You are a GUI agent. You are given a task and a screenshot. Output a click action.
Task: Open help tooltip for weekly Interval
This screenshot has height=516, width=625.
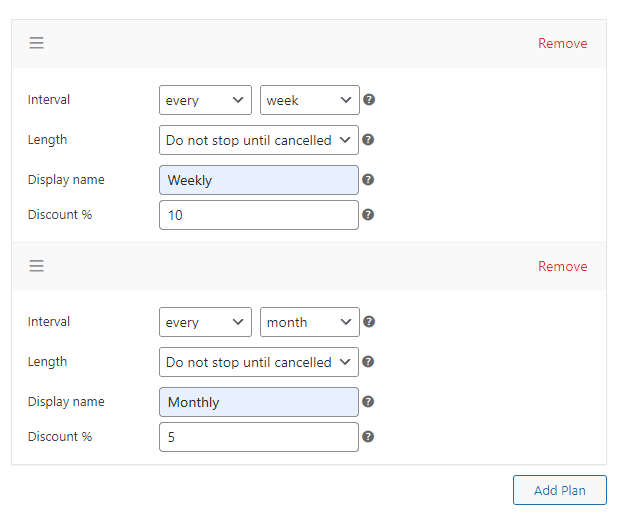[369, 100]
